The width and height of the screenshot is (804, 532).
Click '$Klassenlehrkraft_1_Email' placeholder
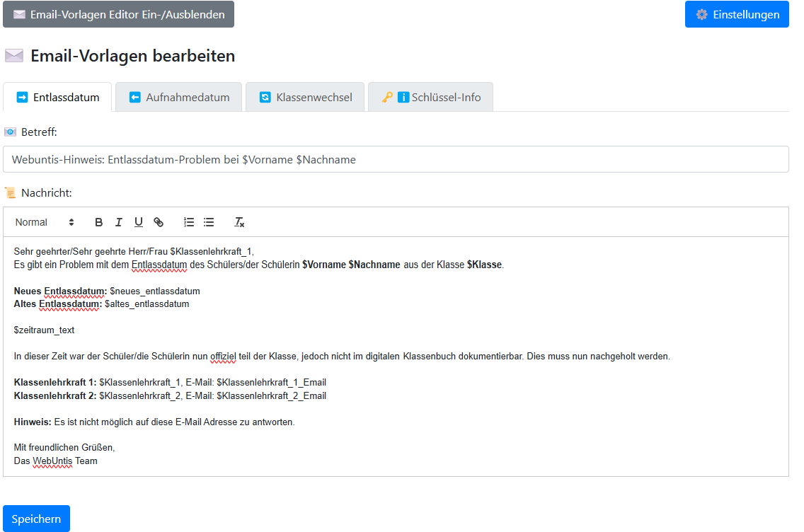(x=271, y=382)
